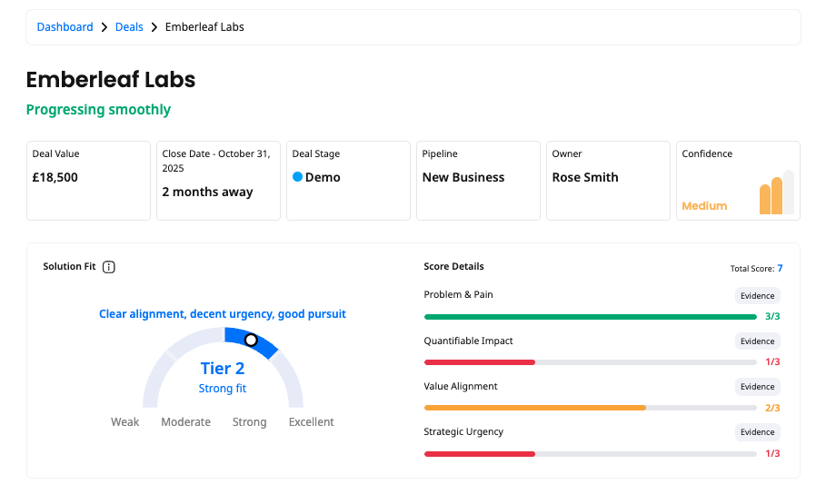Screen dimensions: 826x504
Task: Open Evidence for Strategic Urgency
Action: (757, 432)
